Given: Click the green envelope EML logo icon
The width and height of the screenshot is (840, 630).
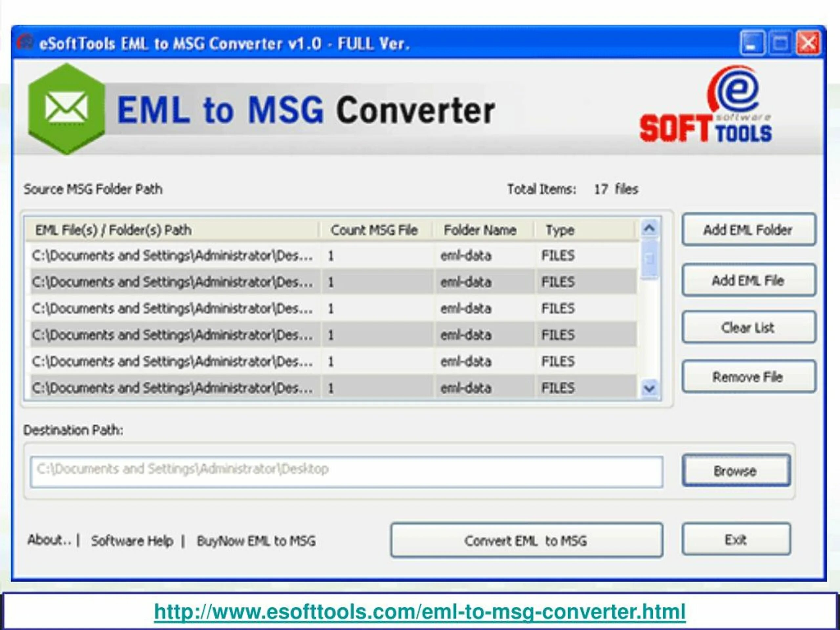Looking at the screenshot, I should 67,109.
